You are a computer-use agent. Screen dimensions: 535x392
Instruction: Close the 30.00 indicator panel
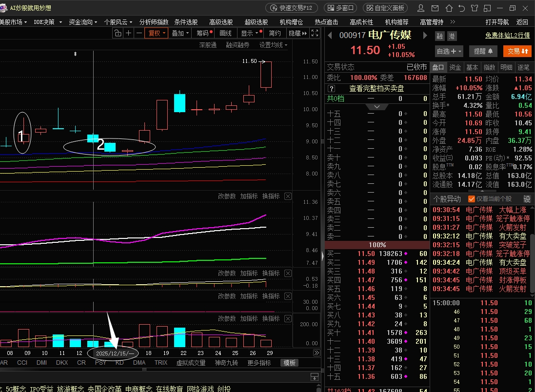(288, 296)
